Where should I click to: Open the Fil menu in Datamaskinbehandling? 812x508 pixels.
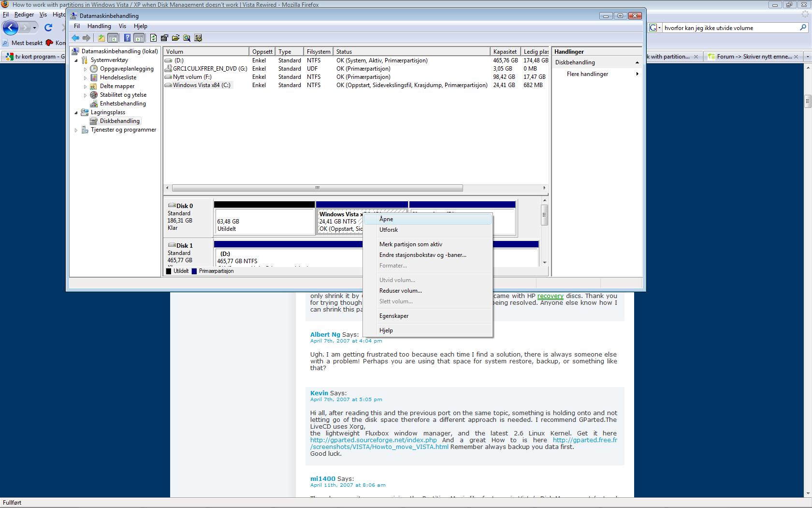click(76, 26)
